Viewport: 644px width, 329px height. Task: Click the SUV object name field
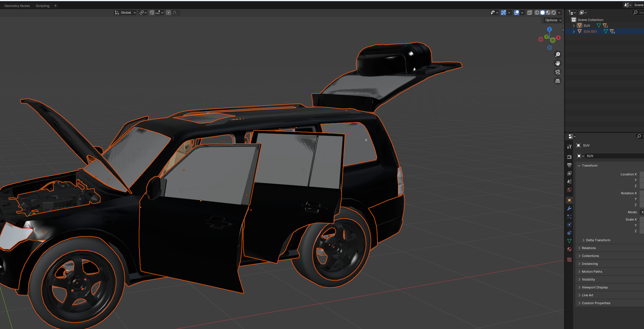pos(612,156)
